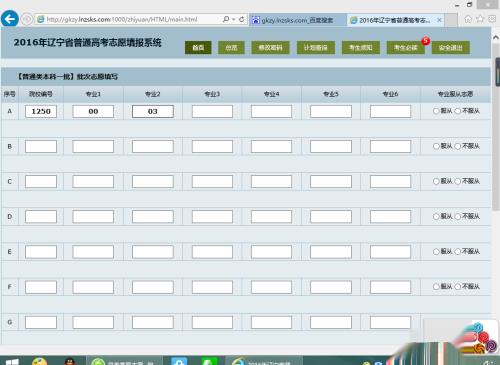
Task: Switch to the 2016年辽宁省普通高考 tab
Action: (395, 20)
